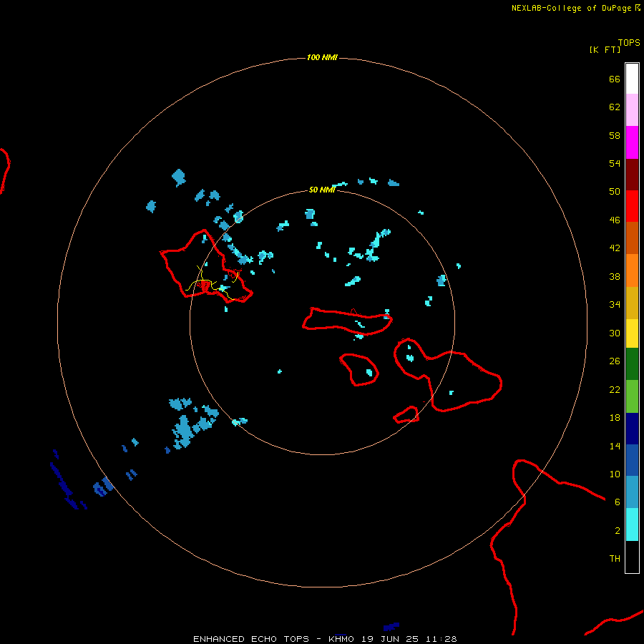This screenshot has width=644, height=644.
Task: Click the "TH" threshold label
Action: tap(615, 559)
